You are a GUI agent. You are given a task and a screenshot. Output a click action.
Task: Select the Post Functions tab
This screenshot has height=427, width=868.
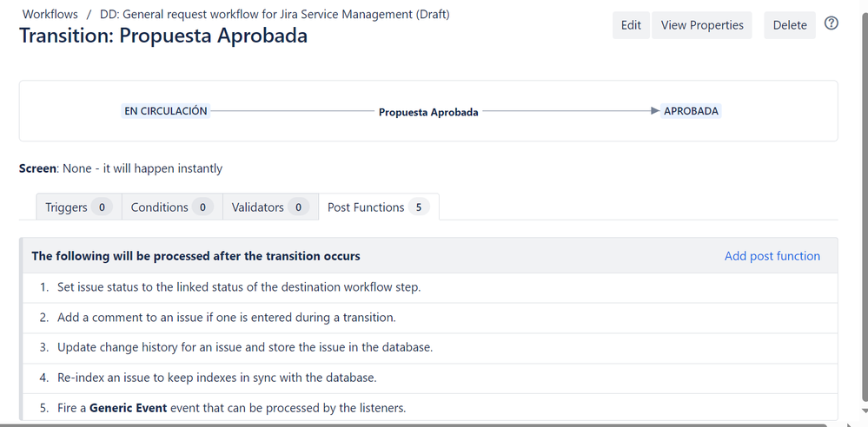(x=379, y=207)
